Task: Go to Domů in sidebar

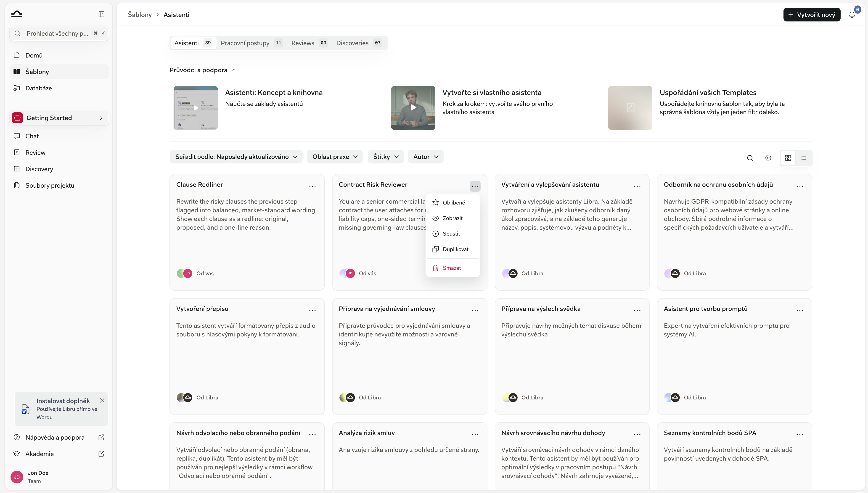Action: click(x=59, y=55)
